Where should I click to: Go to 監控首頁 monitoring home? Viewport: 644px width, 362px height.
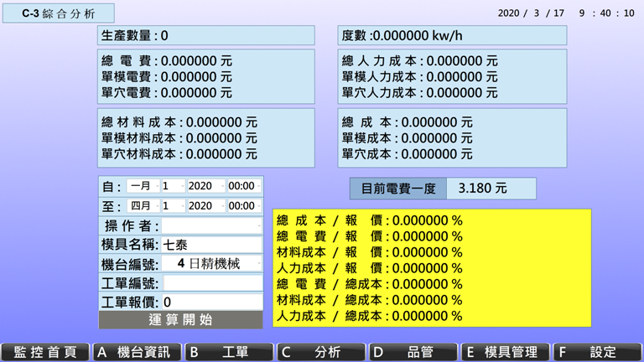pos(45,353)
